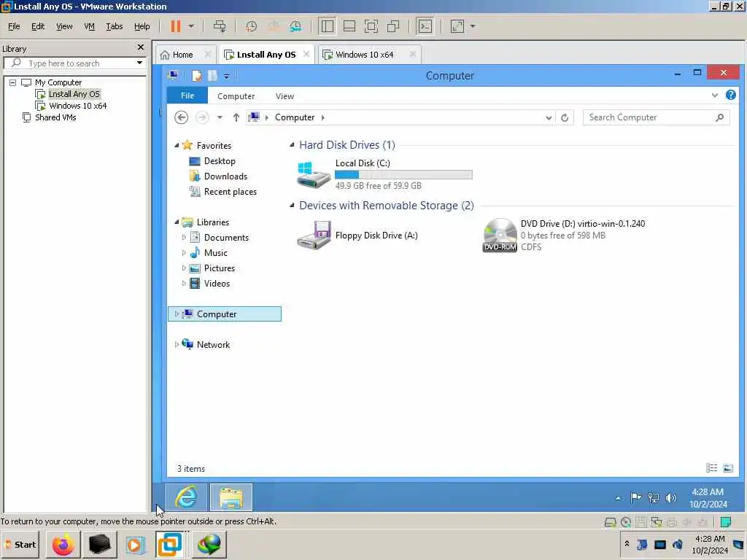Close the Library panel
Image resolution: width=747 pixels, height=560 pixels.
[x=140, y=47]
